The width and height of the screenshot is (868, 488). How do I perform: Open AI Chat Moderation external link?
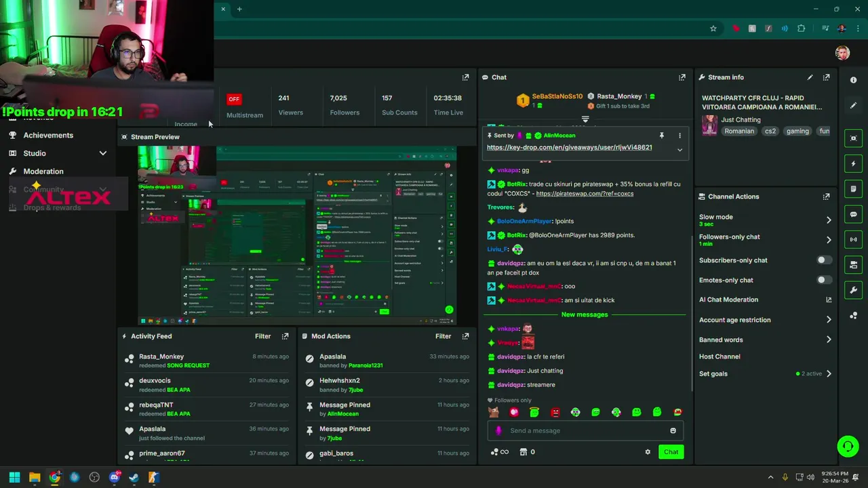coord(829,300)
